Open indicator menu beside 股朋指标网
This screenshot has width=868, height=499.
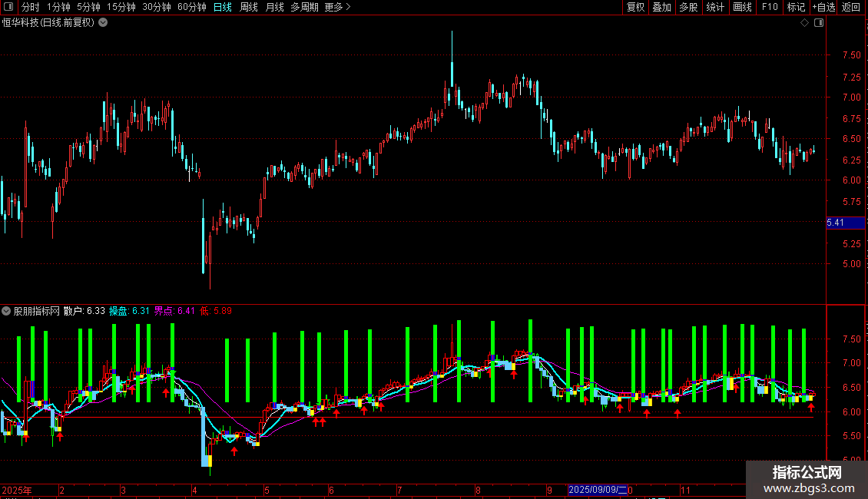[x=6, y=311]
